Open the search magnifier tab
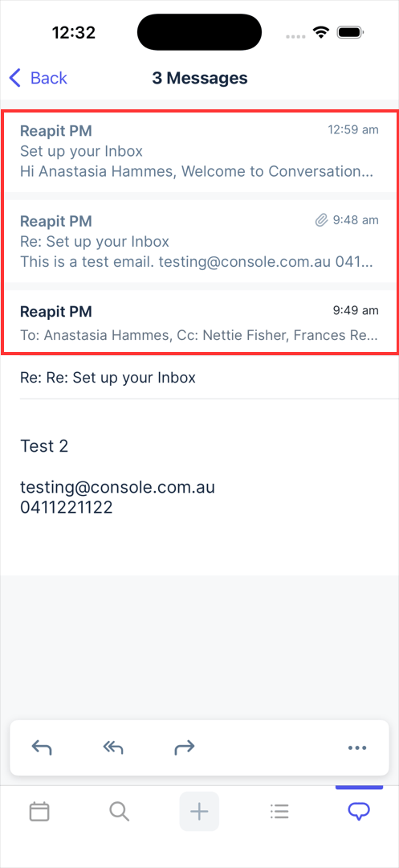Viewport: 399px width, 868px height. pyautogui.click(x=119, y=812)
